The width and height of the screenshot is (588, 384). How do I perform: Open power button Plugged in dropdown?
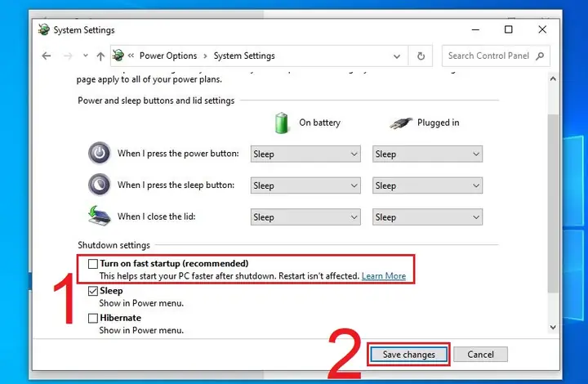(427, 154)
